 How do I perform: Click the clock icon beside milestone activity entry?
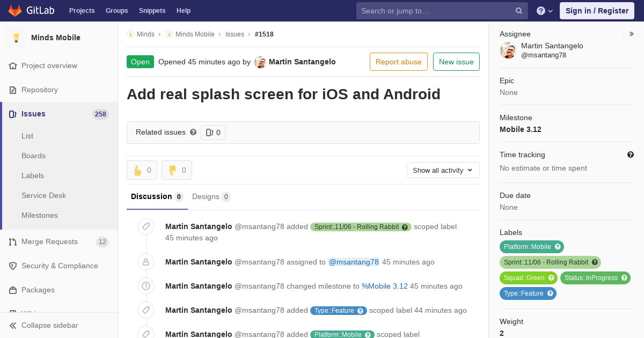pos(146,286)
